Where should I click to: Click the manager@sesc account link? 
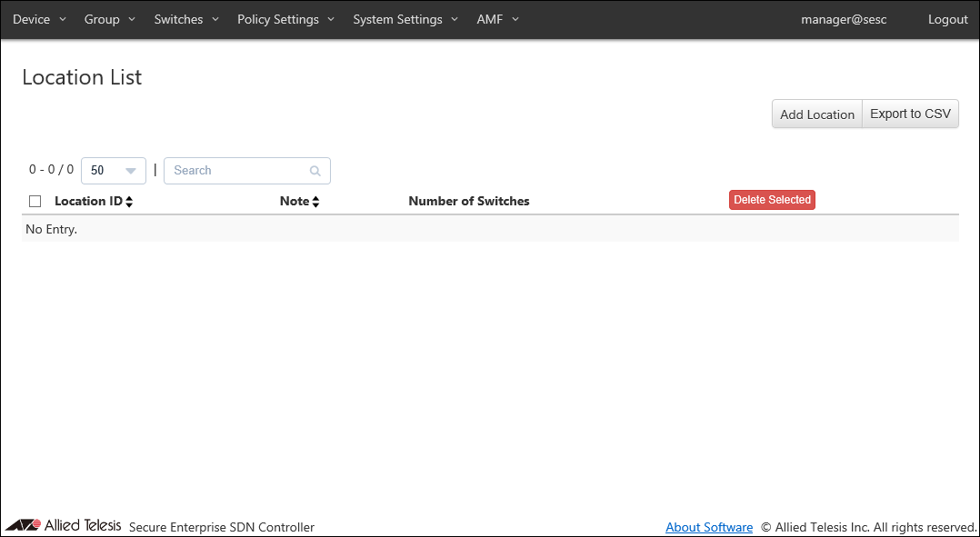click(844, 19)
